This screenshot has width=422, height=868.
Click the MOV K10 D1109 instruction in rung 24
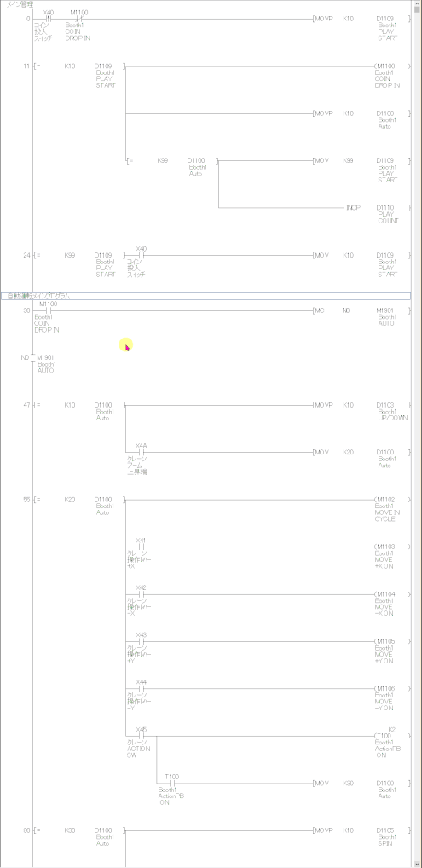361,256
